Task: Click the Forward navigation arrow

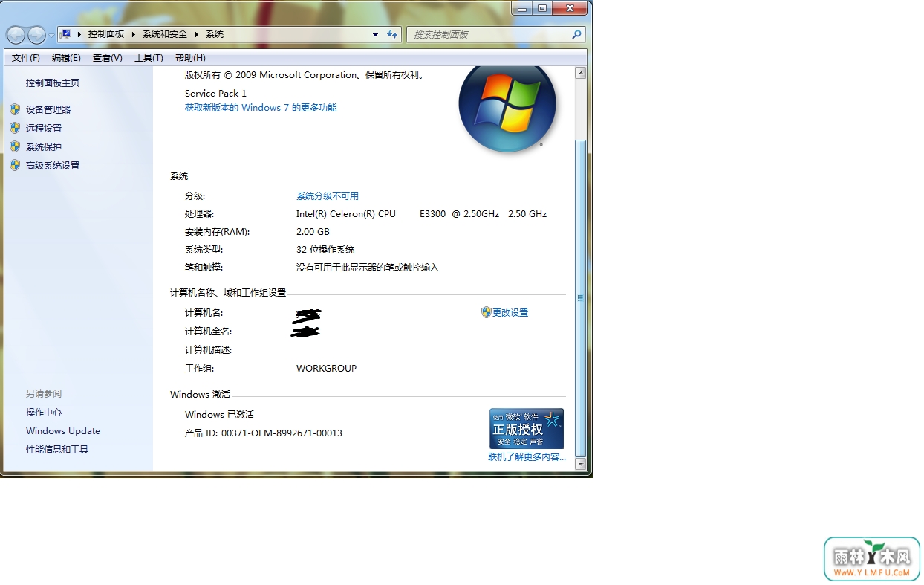Action: tap(36, 35)
